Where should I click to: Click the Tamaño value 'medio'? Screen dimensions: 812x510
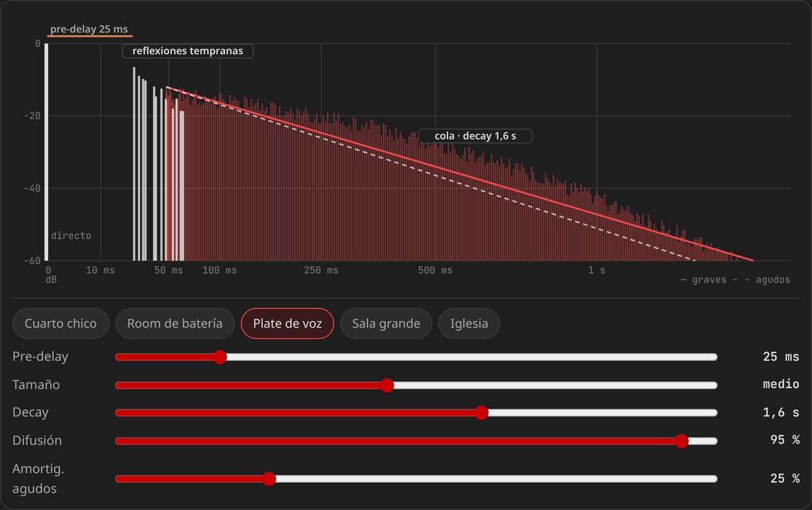[x=781, y=385]
